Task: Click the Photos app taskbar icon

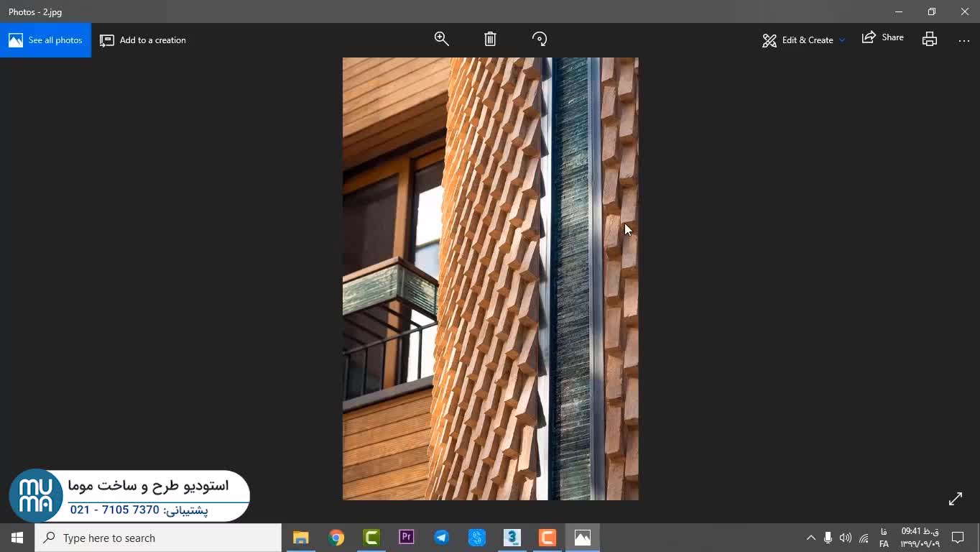Action: pyautogui.click(x=583, y=538)
